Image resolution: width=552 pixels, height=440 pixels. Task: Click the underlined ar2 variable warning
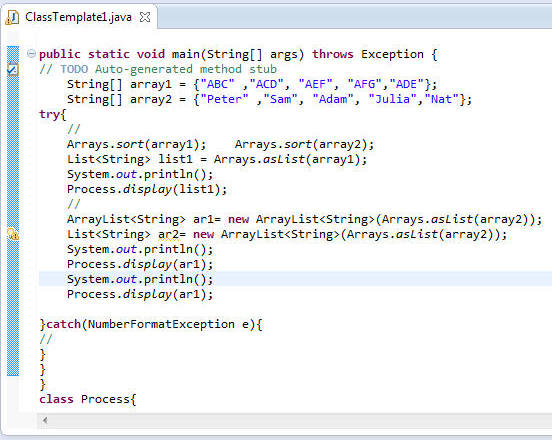tap(168, 234)
